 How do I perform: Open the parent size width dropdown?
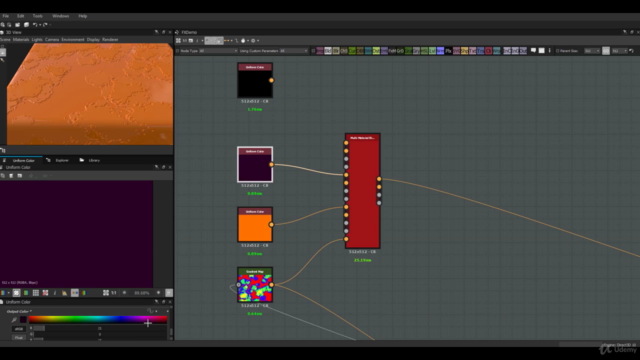point(592,51)
